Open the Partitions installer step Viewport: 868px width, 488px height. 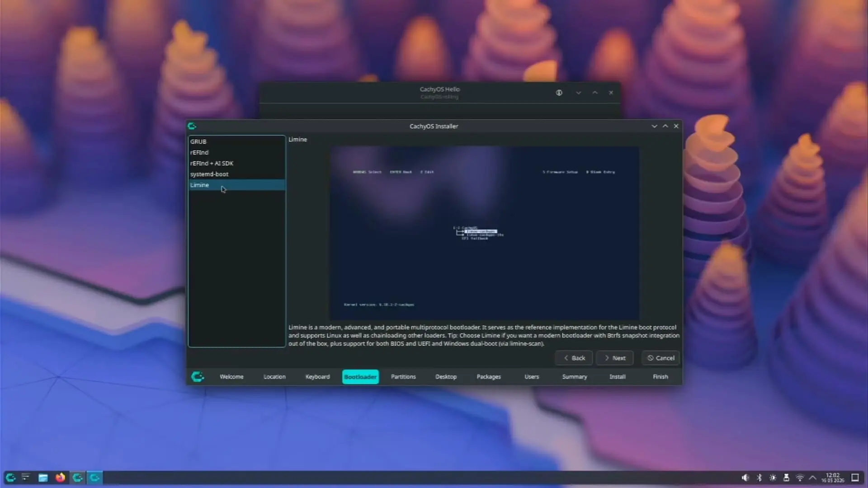(403, 377)
